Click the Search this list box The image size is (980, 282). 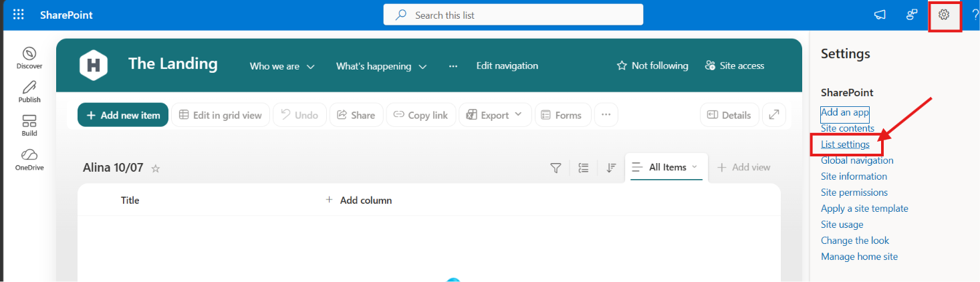click(x=513, y=15)
